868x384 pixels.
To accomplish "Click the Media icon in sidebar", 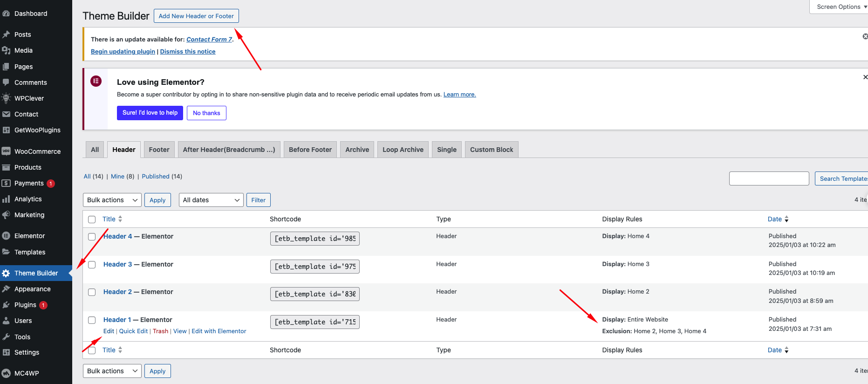I will point(6,50).
